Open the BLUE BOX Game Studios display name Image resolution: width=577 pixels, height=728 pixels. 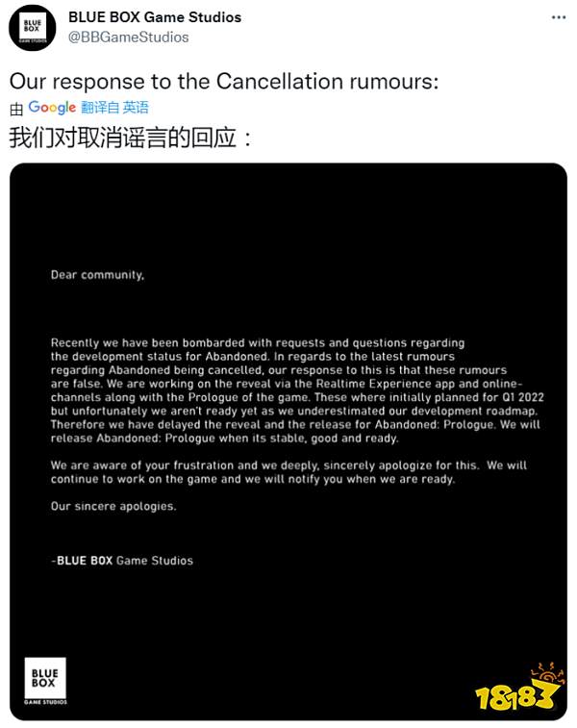(154, 17)
